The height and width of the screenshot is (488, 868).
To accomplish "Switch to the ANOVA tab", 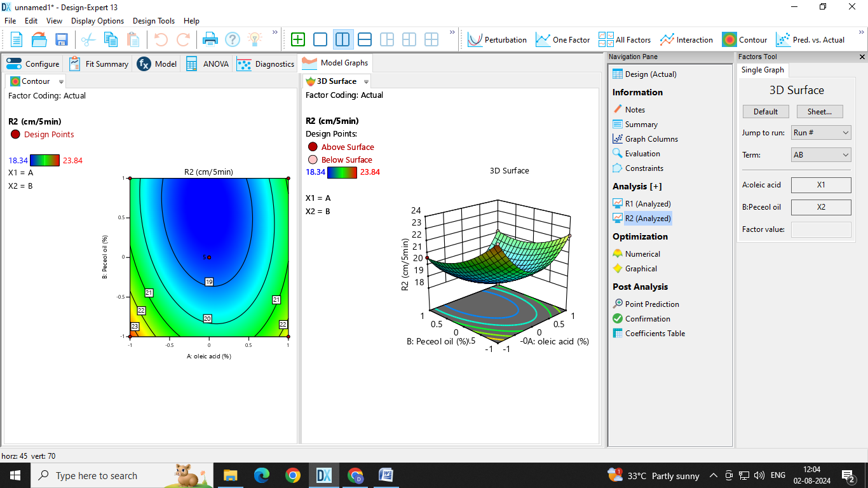I will (208, 64).
